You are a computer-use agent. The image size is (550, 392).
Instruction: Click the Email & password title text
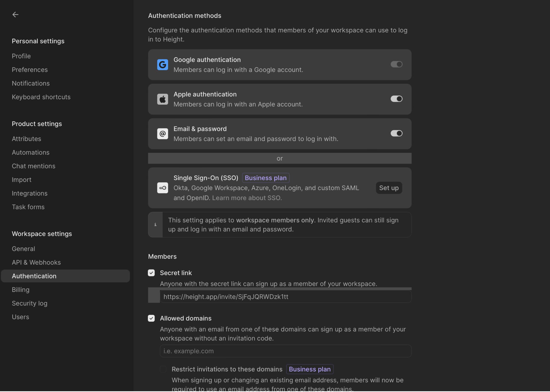point(200,129)
